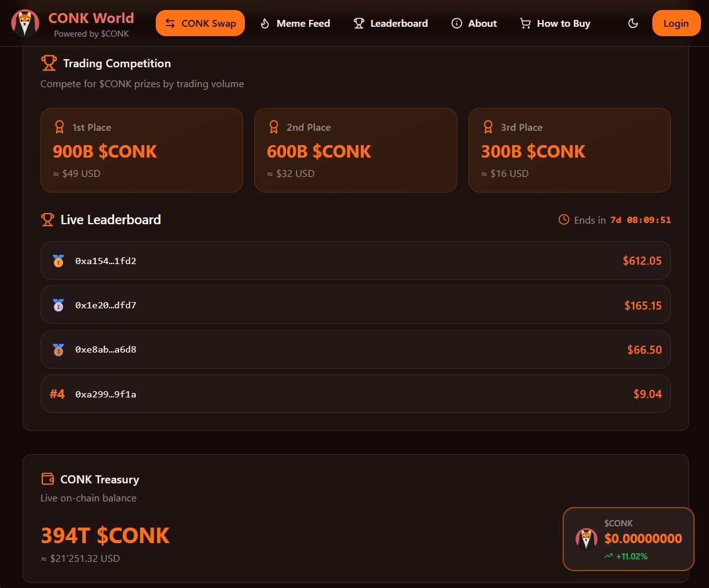This screenshot has height=588, width=709.
Task: Click the ≈ $21'251.32 USD treasury value
Action: (x=80, y=559)
